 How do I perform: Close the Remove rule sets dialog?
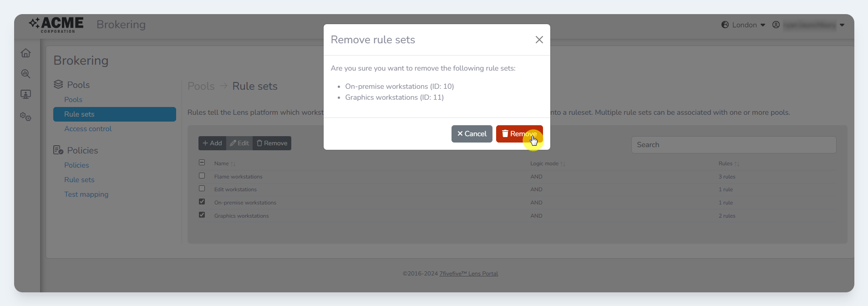539,40
